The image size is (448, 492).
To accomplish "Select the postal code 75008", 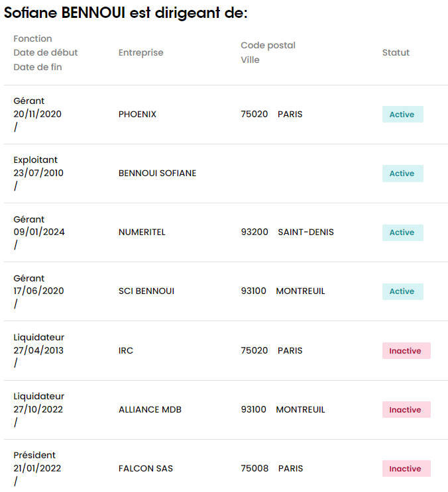I will (x=254, y=468).
